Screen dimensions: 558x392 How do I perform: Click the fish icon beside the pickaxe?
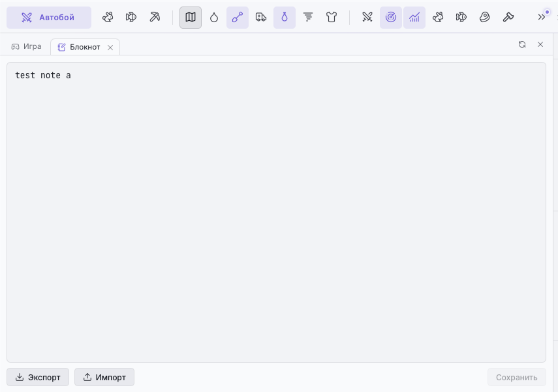(x=131, y=17)
